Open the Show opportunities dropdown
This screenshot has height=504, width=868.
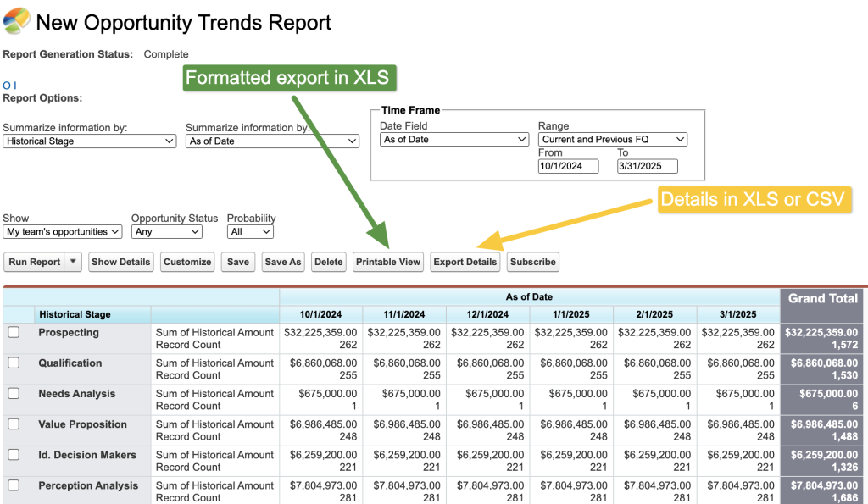click(63, 232)
